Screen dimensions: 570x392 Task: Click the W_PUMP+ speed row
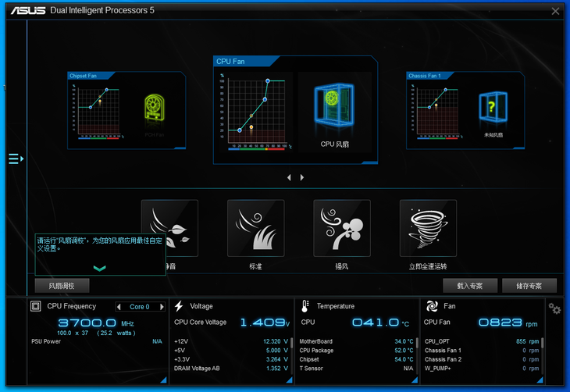(x=482, y=369)
